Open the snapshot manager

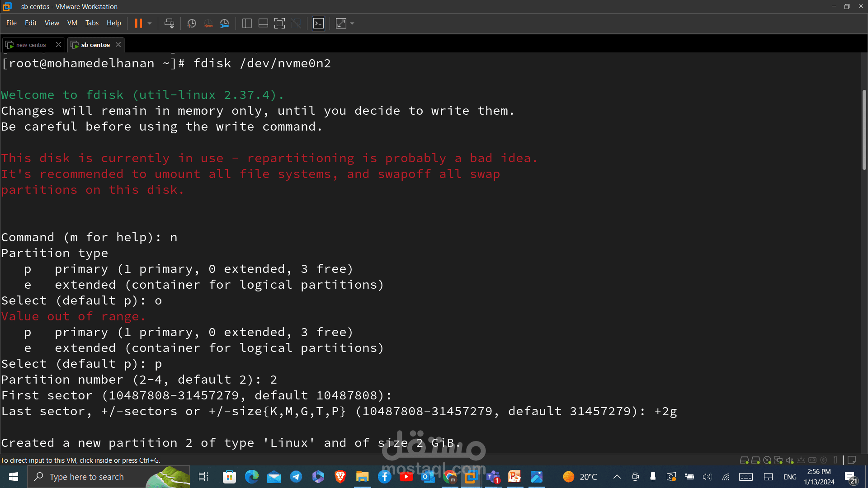(225, 23)
